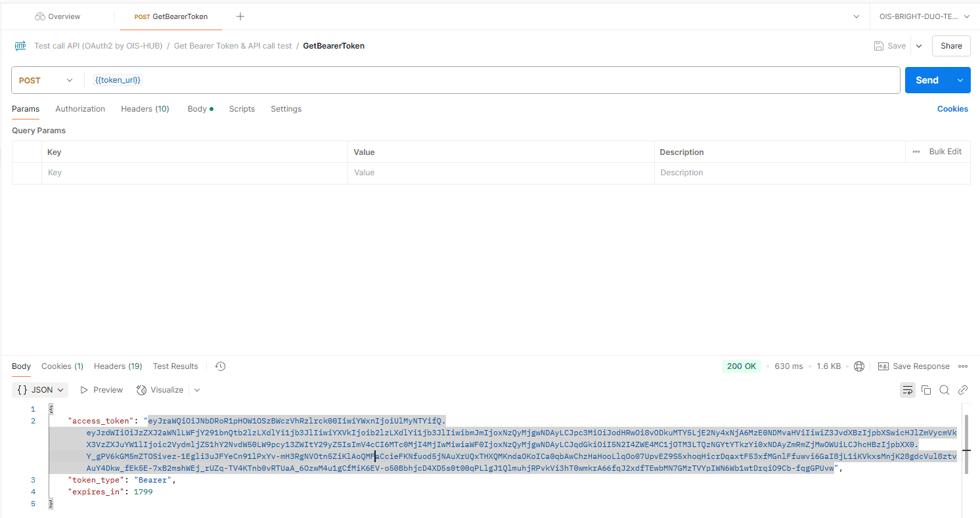980x518 pixels.
Task: Open the Cookies link
Action: (x=952, y=109)
